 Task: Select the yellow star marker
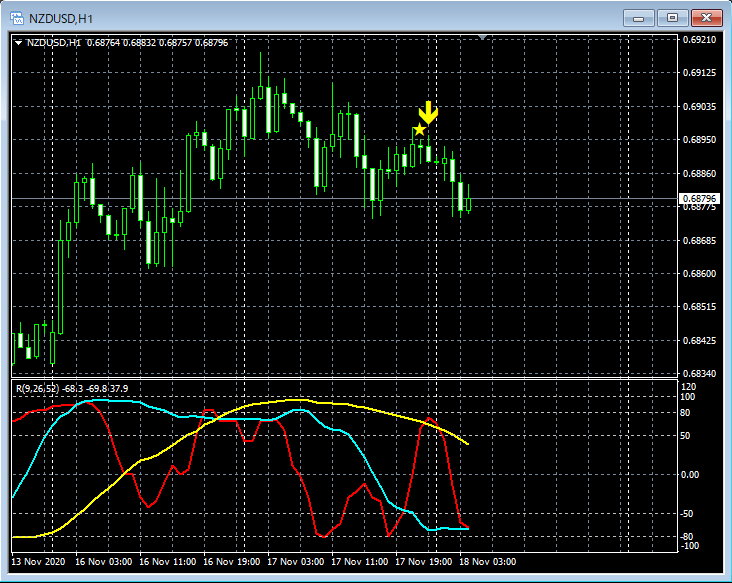(x=420, y=130)
